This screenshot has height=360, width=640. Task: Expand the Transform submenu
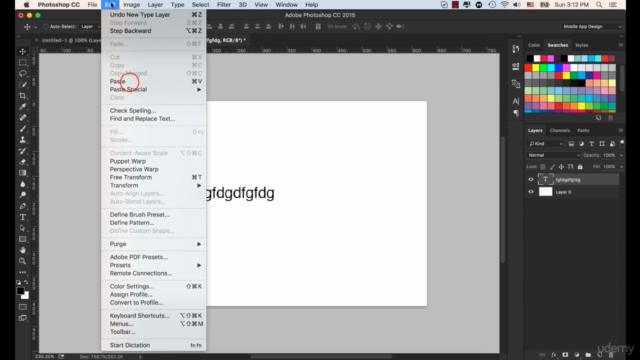(x=153, y=185)
